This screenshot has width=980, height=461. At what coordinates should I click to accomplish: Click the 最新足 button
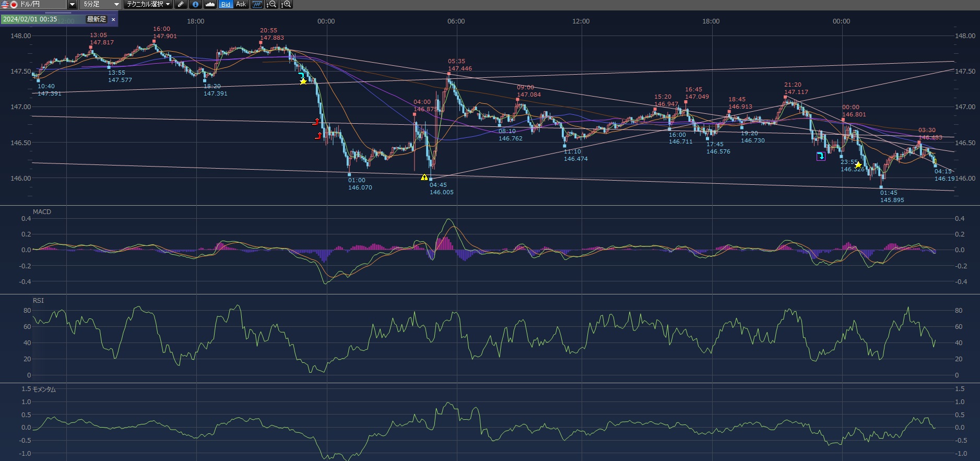click(x=96, y=19)
